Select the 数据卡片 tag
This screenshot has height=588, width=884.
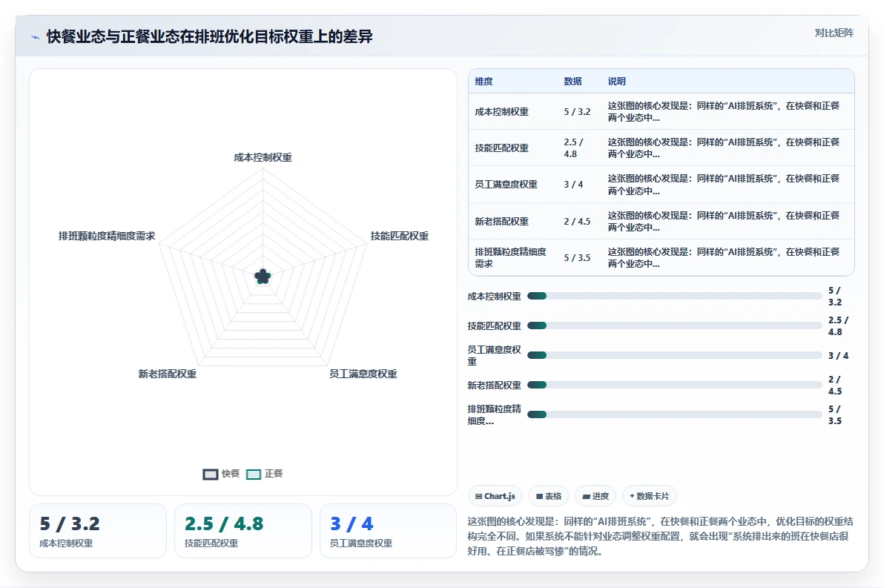click(x=650, y=496)
